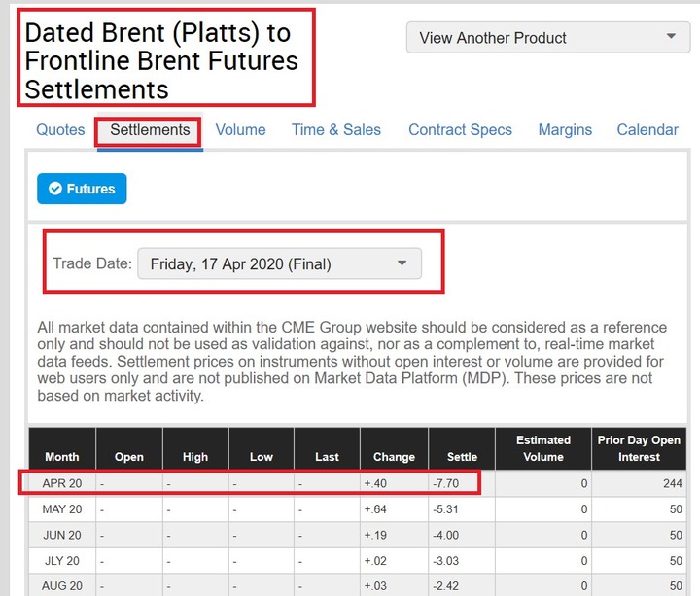Select the Settlements tab
This screenshot has width=700, height=596.
[150, 130]
